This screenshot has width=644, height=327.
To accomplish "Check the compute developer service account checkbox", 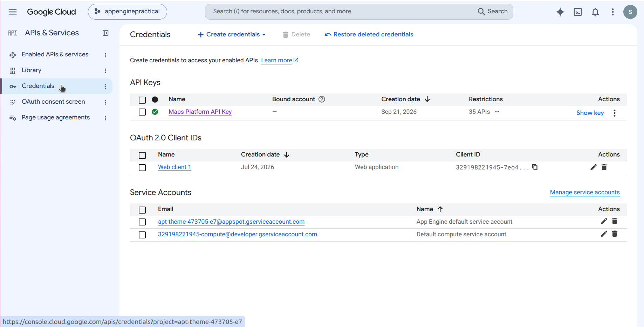I will [x=142, y=235].
